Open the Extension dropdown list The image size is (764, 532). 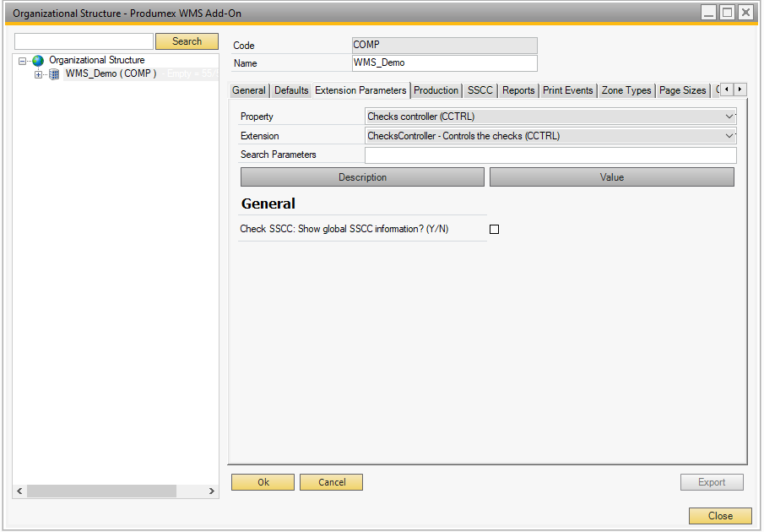[729, 136]
